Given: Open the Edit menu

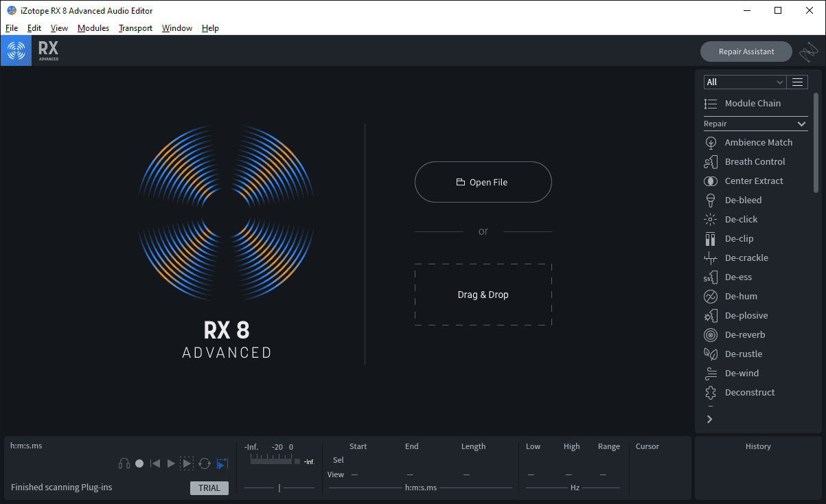Looking at the screenshot, I should click(34, 28).
